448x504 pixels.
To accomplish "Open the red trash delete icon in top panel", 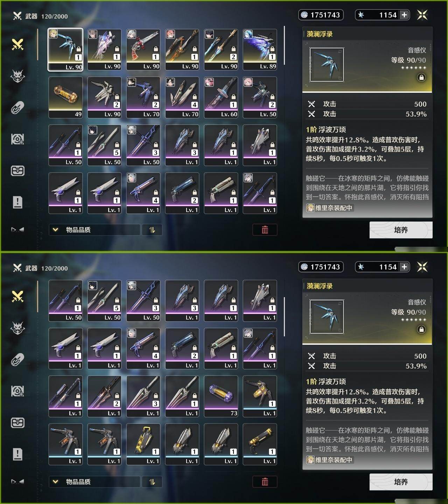I will [x=265, y=230].
